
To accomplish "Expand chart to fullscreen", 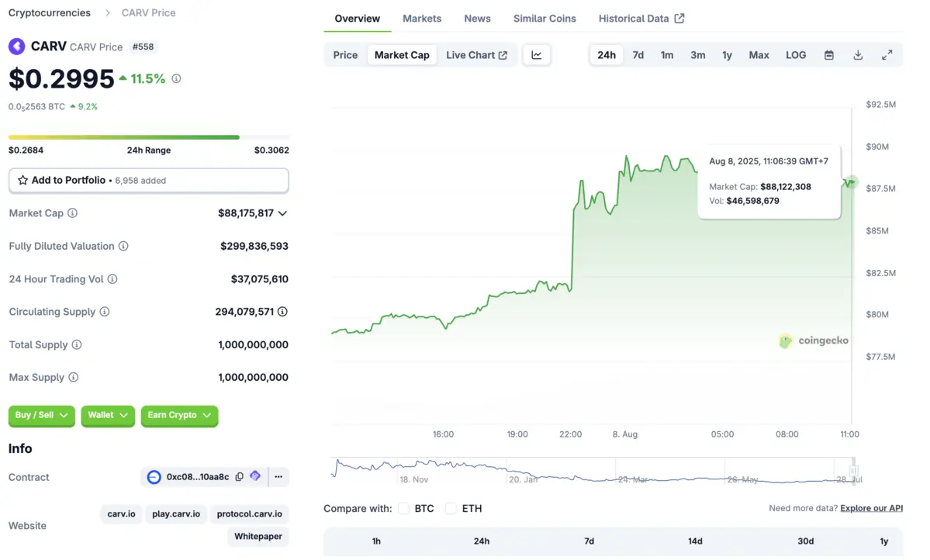I will tap(887, 55).
